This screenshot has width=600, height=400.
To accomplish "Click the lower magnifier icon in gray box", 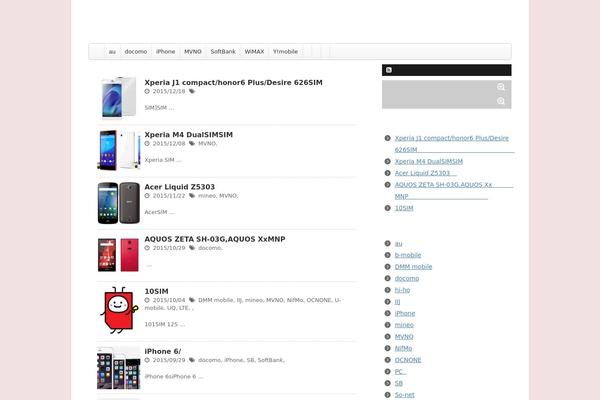I will pos(501,101).
